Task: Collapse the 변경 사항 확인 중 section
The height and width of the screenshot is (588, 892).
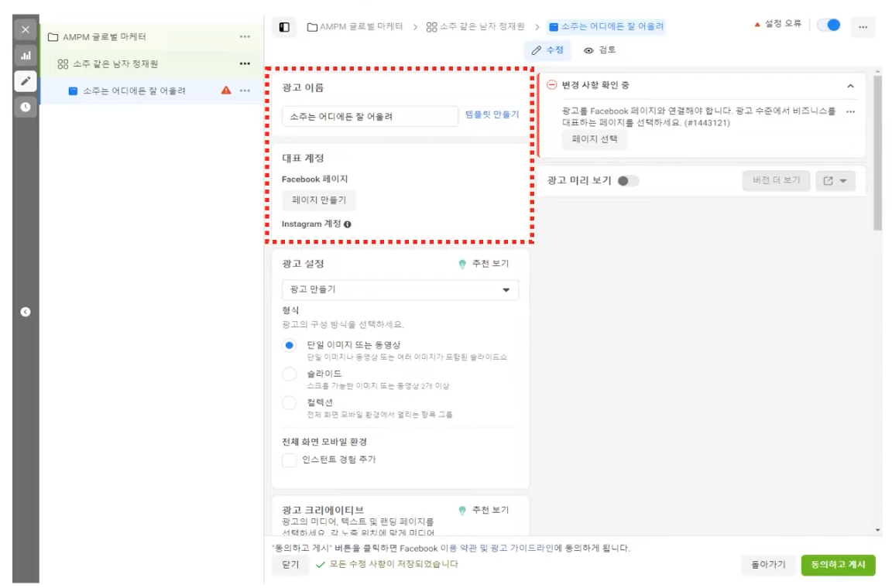Action: click(x=850, y=85)
